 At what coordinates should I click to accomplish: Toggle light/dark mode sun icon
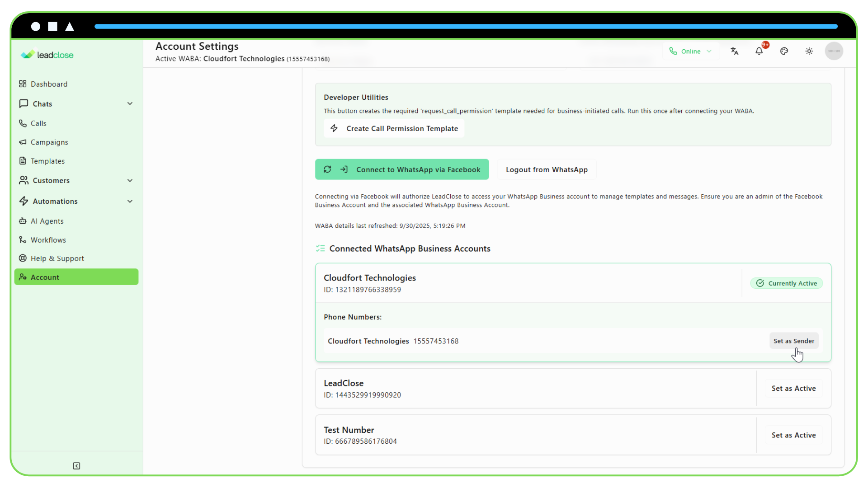pos(809,51)
